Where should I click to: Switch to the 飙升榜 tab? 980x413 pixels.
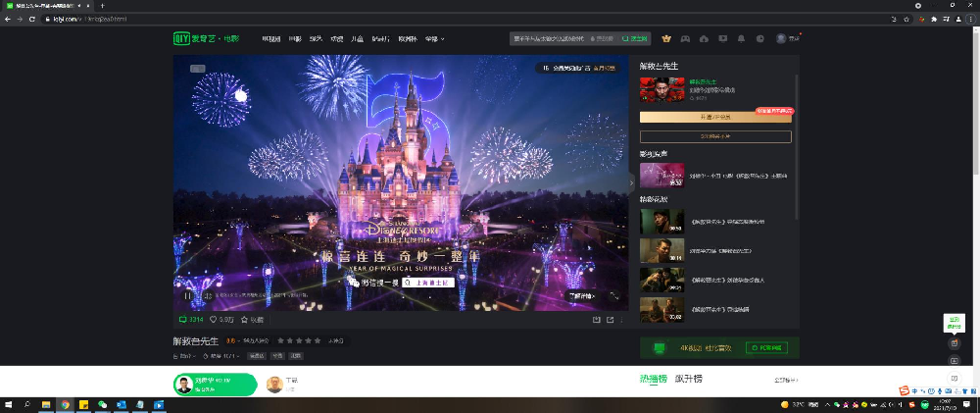click(x=689, y=379)
